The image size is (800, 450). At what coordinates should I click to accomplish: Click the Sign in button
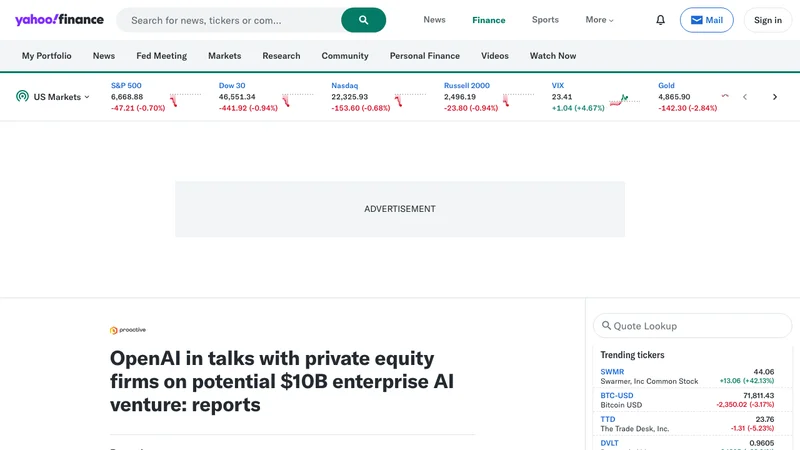(768, 20)
